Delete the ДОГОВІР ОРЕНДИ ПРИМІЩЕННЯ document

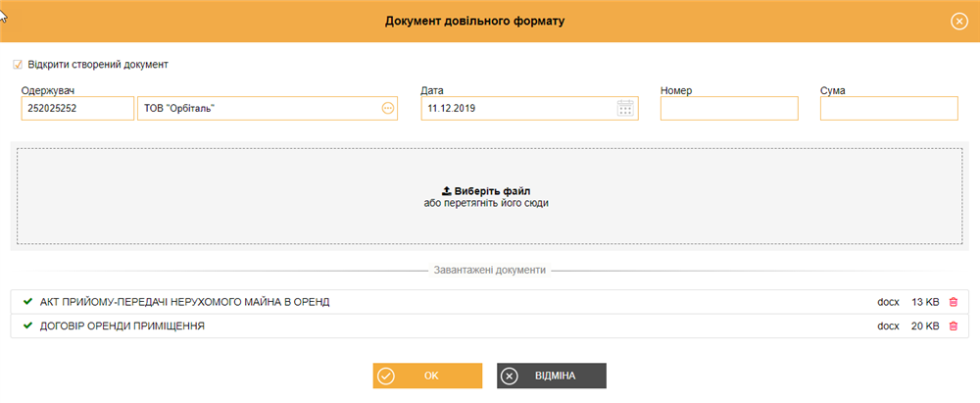(954, 327)
